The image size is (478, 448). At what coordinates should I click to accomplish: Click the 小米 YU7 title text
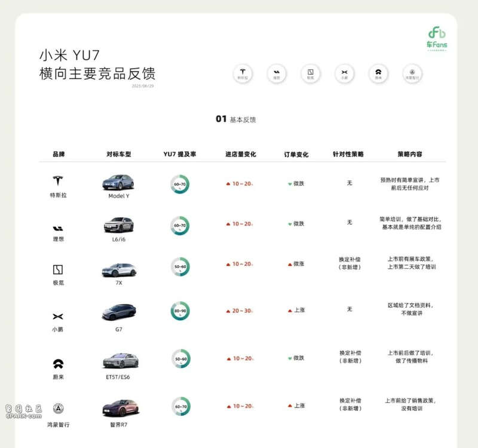(x=69, y=55)
